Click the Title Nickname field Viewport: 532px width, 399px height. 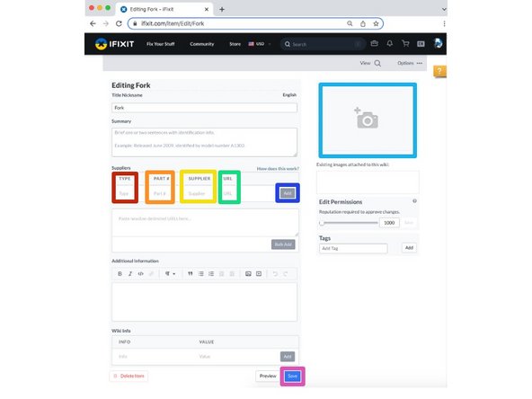click(204, 108)
